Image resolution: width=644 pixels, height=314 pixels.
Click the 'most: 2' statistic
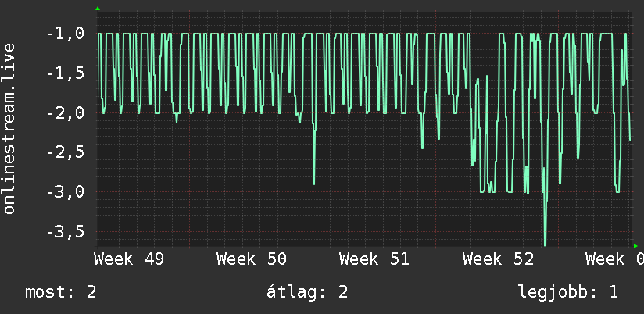coord(61,292)
